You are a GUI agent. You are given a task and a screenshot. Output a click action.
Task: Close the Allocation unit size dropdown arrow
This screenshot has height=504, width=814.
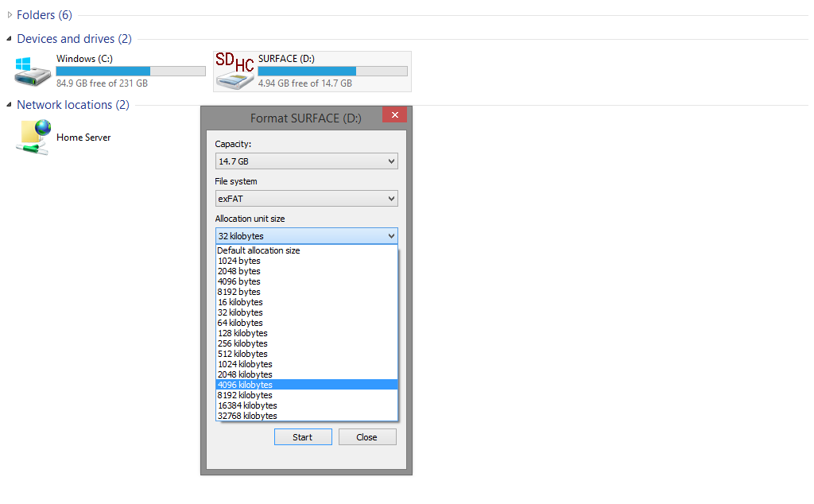pyautogui.click(x=391, y=236)
